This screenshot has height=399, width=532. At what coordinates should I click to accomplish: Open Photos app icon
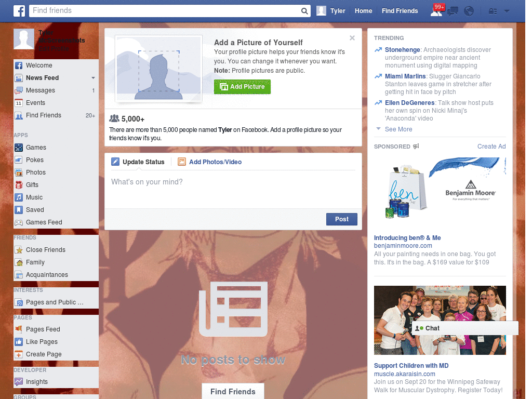pyautogui.click(x=19, y=172)
